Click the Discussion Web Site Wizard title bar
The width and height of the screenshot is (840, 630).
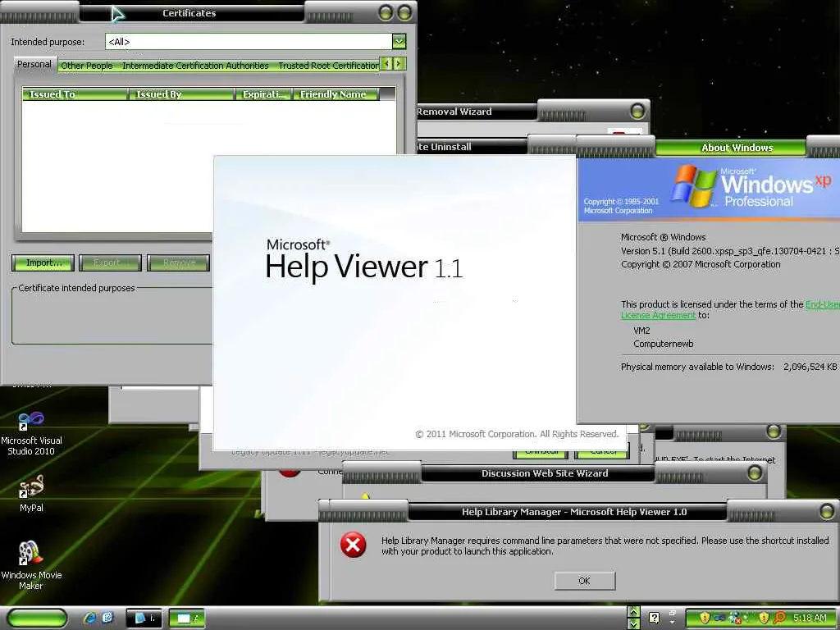pyautogui.click(x=545, y=473)
